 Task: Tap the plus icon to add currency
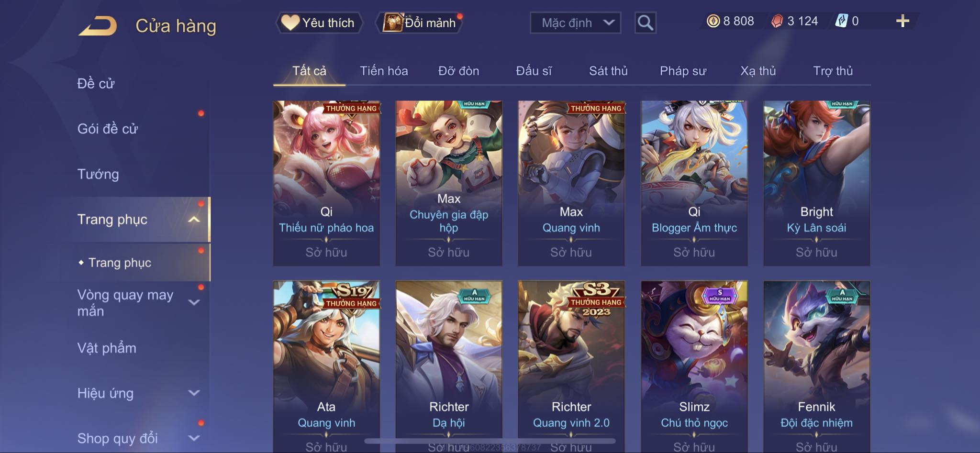902,21
